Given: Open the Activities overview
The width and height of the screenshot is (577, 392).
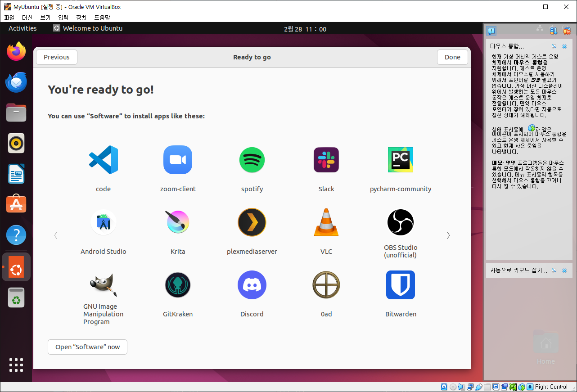Looking at the screenshot, I should (23, 28).
